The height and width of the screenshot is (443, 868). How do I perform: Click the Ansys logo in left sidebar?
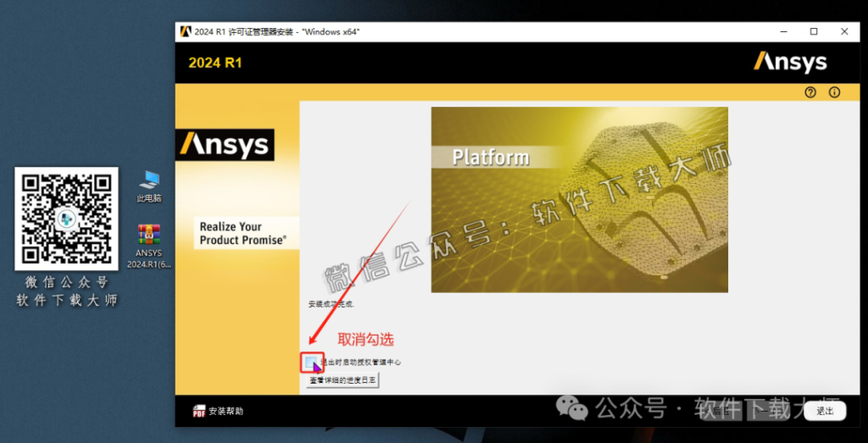click(225, 145)
